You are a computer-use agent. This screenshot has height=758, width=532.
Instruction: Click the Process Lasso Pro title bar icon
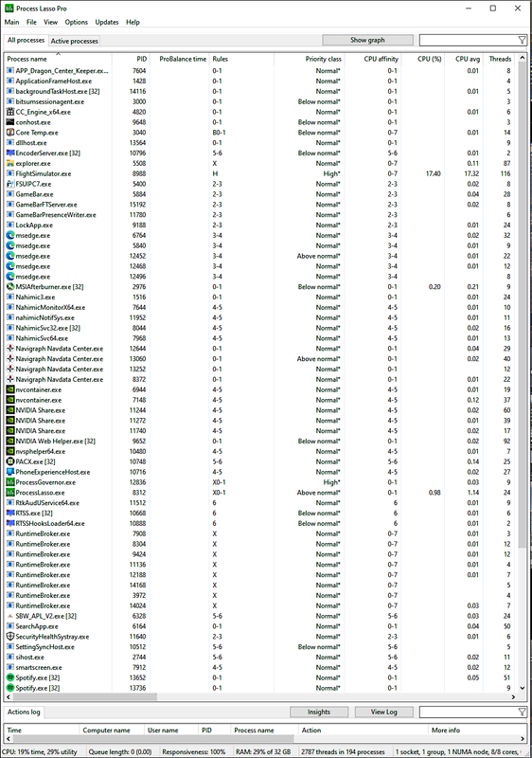click(x=9, y=9)
